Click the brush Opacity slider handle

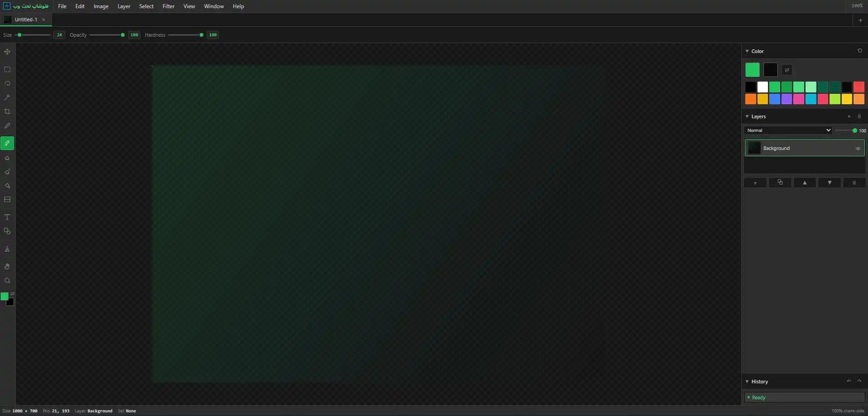pyautogui.click(x=123, y=35)
